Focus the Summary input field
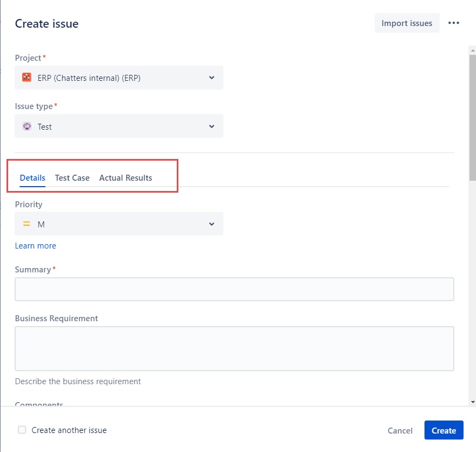 tap(234, 289)
